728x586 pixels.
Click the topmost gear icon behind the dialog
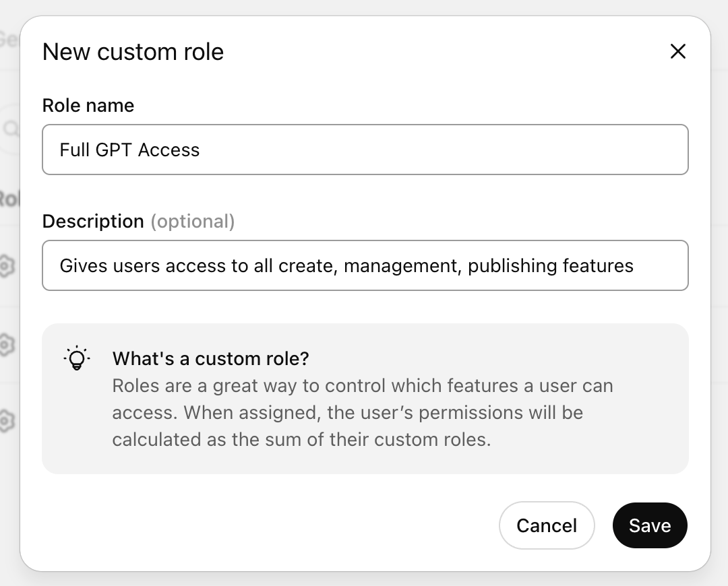pyautogui.click(x=6, y=266)
